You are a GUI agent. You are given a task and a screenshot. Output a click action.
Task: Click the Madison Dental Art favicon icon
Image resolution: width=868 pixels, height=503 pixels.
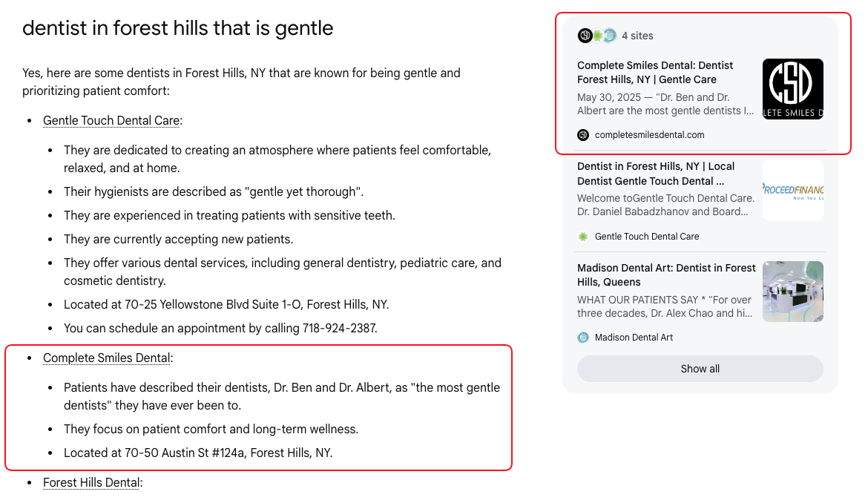(583, 338)
